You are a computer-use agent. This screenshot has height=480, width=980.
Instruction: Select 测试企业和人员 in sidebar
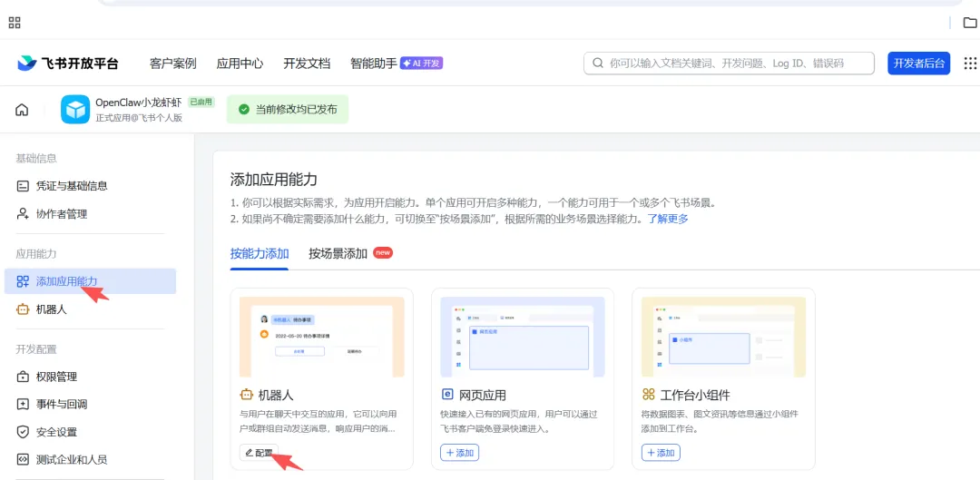pyautogui.click(x=90, y=459)
